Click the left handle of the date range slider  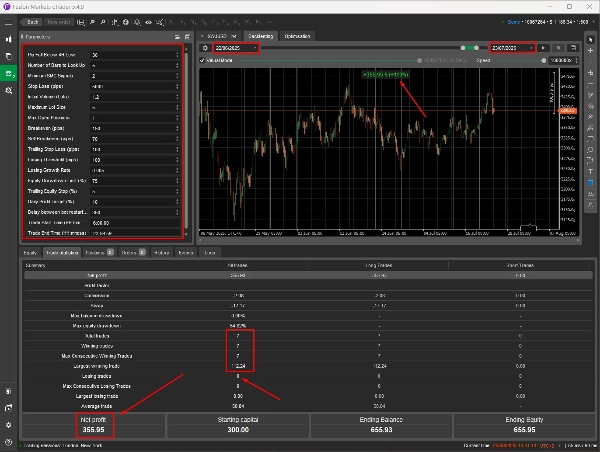(x=463, y=48)
